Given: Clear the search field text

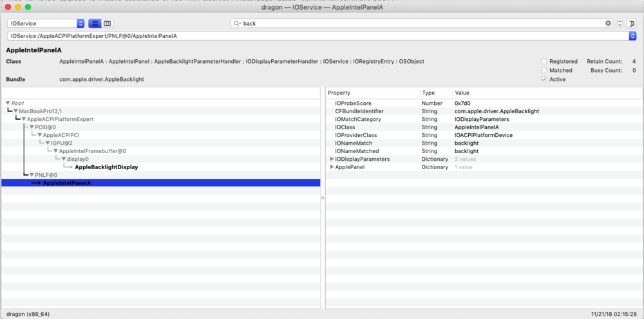Looking at the screenshot, I should 608,23.
